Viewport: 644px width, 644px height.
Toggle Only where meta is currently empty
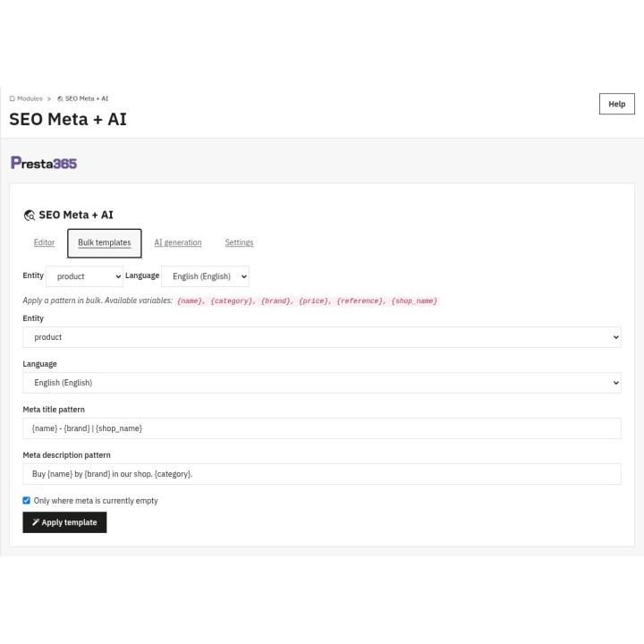pos(26,500)
